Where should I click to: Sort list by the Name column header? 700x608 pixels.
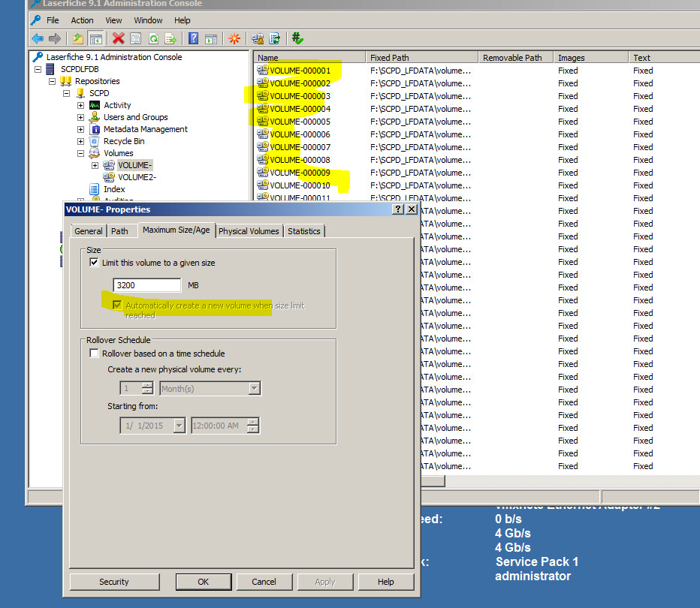309,58
